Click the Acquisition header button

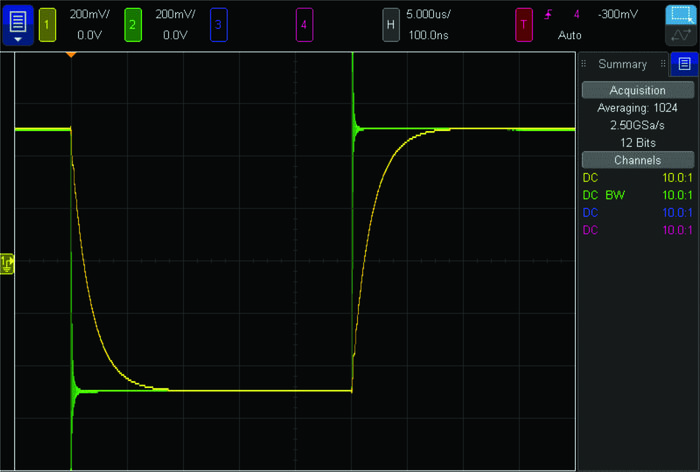(637, 90)
